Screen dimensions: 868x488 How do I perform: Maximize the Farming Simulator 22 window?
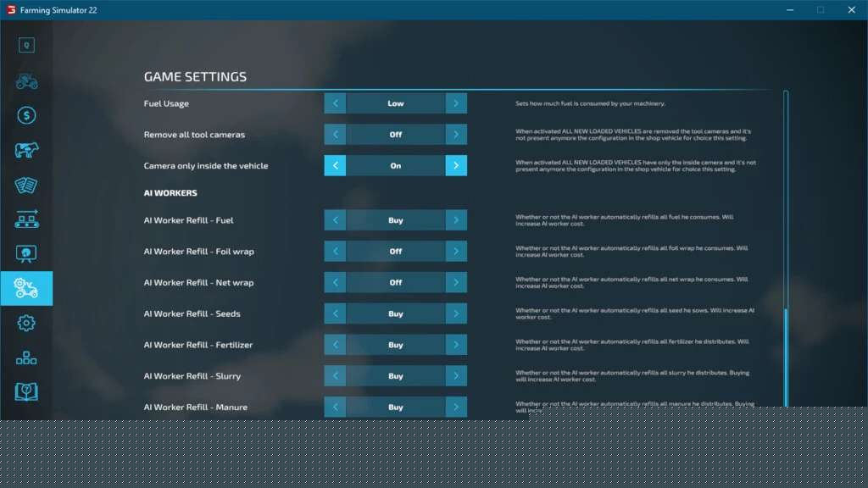[x=821, y=10]
